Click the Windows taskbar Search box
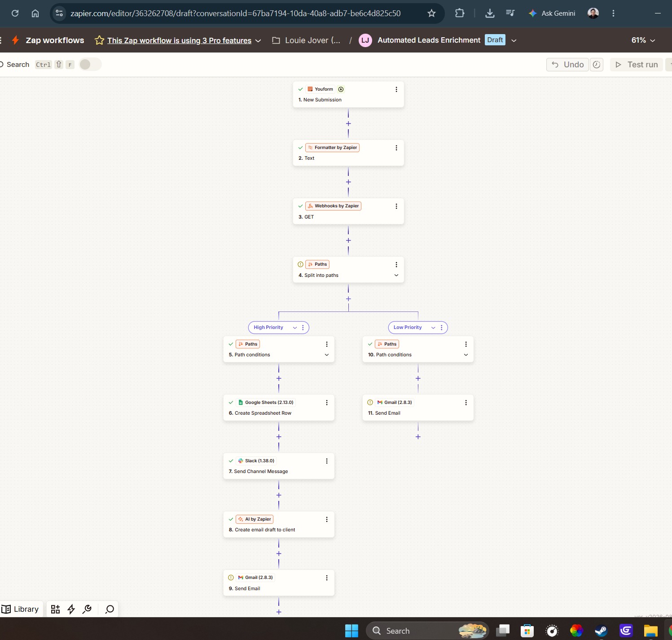672x640 pixels. coord(427,631)
